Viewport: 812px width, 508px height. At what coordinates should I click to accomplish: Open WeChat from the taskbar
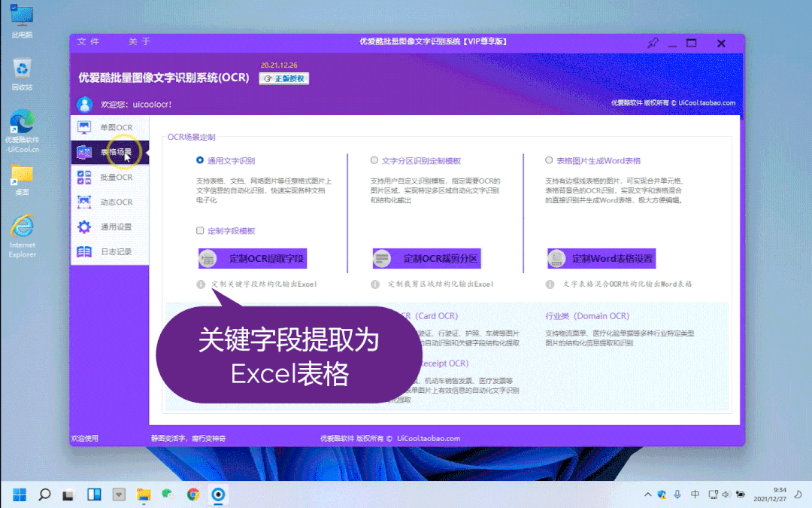click(x=168, y=494)
